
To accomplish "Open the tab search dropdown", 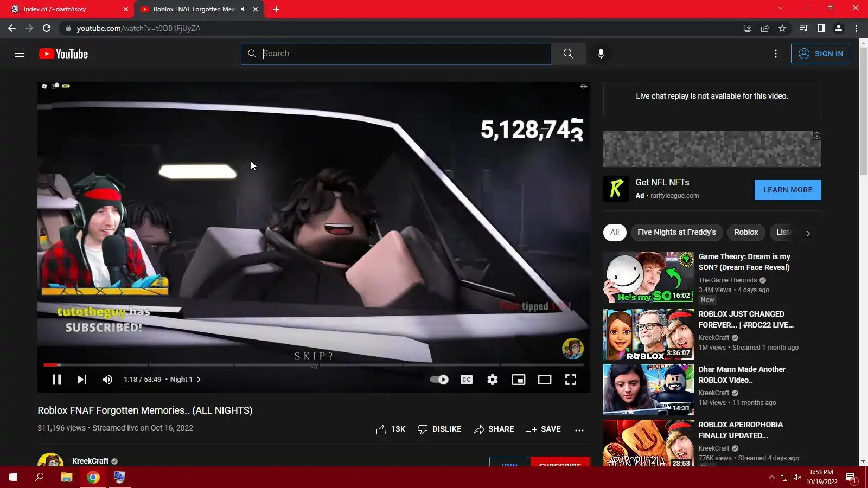I will pos(780,8).
